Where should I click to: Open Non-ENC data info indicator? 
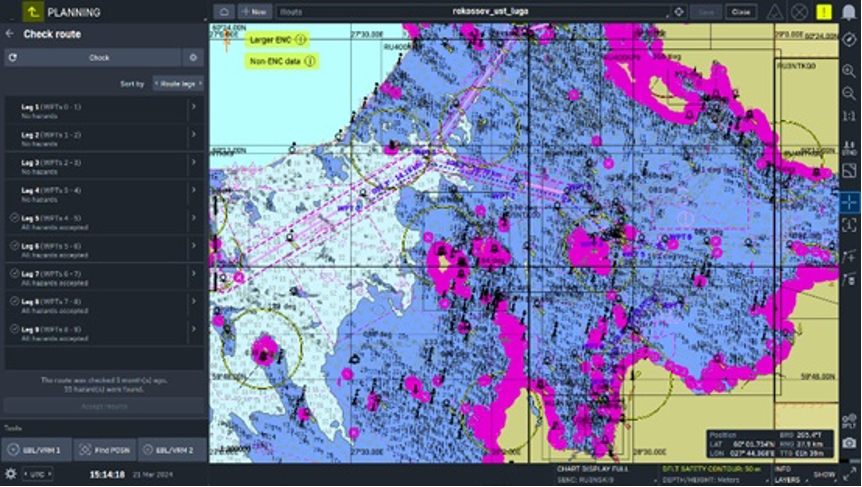[x=310, y=61]
